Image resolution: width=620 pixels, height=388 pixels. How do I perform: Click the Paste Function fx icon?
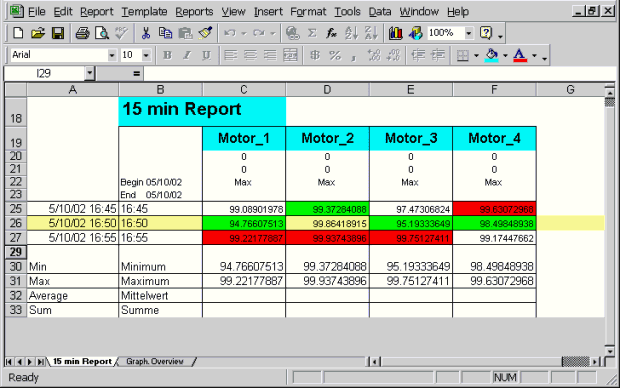[331, 33]
